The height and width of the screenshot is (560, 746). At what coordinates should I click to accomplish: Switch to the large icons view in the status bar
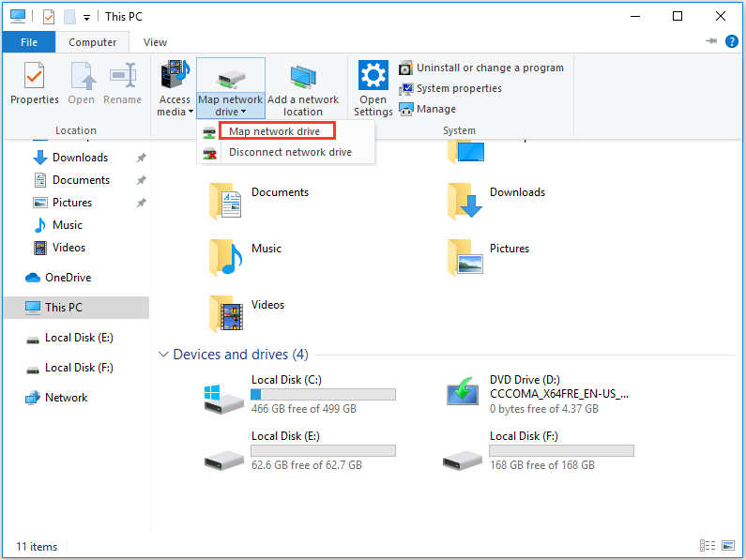pos(728,545)
